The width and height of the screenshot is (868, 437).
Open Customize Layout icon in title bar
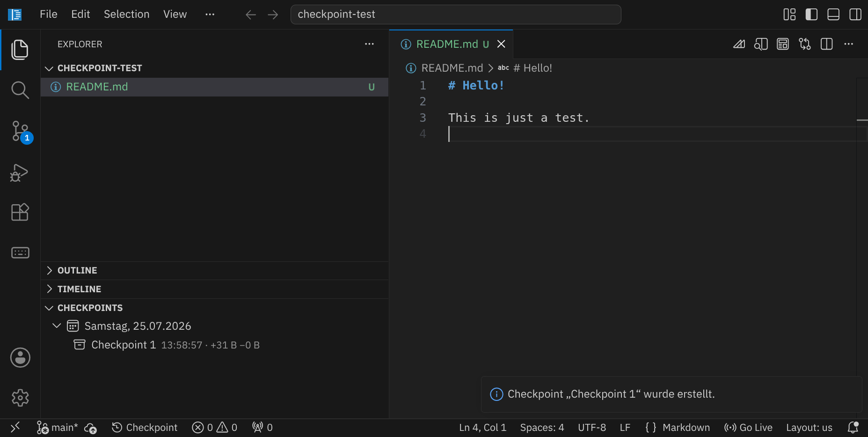(789, 15)
